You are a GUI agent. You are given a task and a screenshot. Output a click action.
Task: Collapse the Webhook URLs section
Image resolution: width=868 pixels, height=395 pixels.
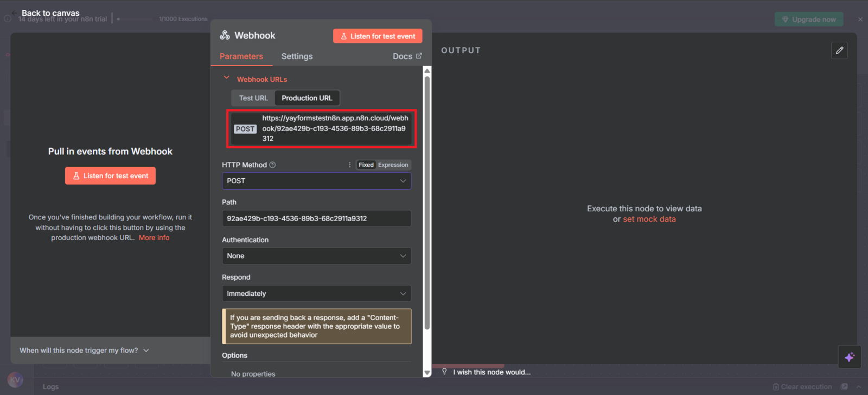tap(227, 78)
